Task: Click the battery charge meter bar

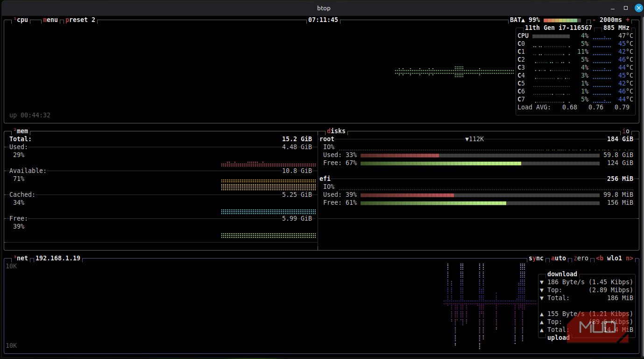Action: click(x=562, y=20)
